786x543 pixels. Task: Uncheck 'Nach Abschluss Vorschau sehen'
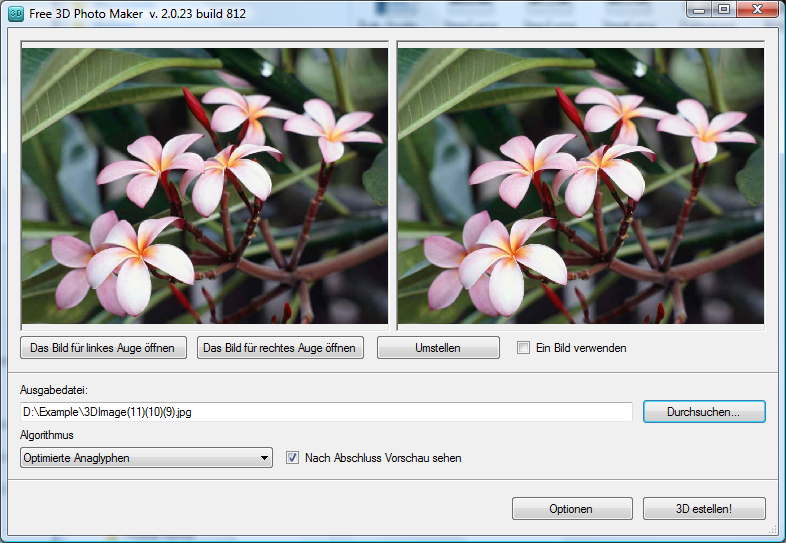[292, 458]
